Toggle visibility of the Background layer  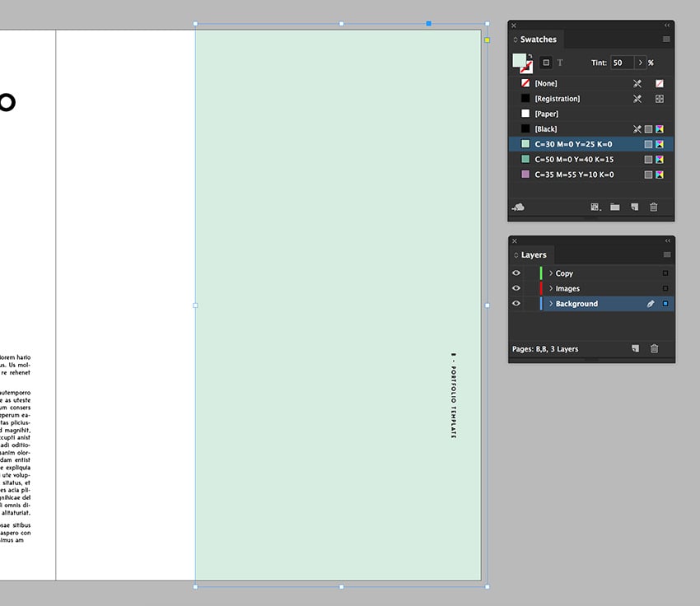(516, 303)
